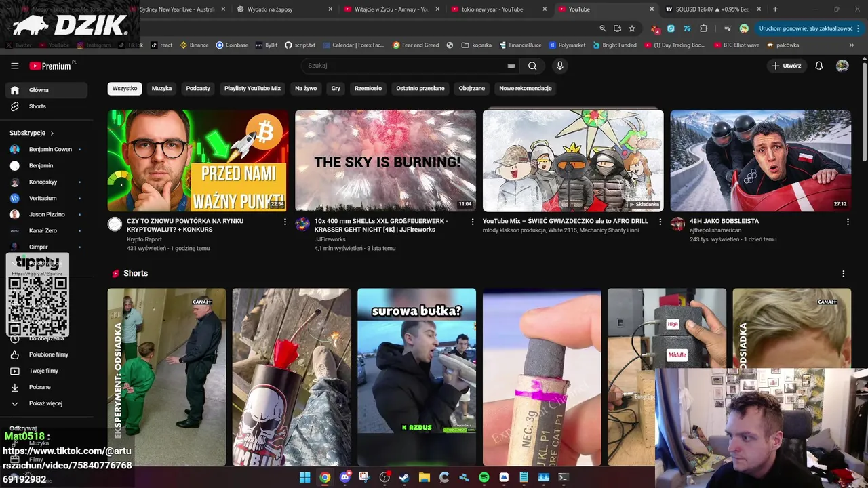The height and width of the screenshot is (488, 868).
Task: Open the YouTube hamburger guide menu
Action: pyautogui.click(x=14, y=66)
